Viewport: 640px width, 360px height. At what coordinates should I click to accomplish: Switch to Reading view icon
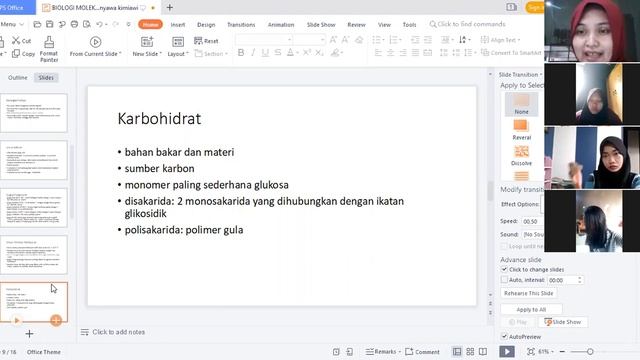pyautogui.click(x=483, y=351)
